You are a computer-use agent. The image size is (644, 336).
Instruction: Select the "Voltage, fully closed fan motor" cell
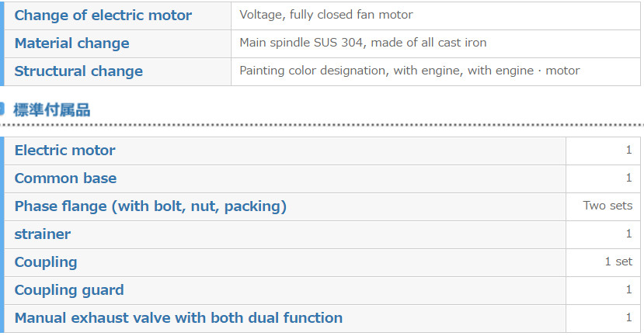pyautogui.click(x=326, y=15)
